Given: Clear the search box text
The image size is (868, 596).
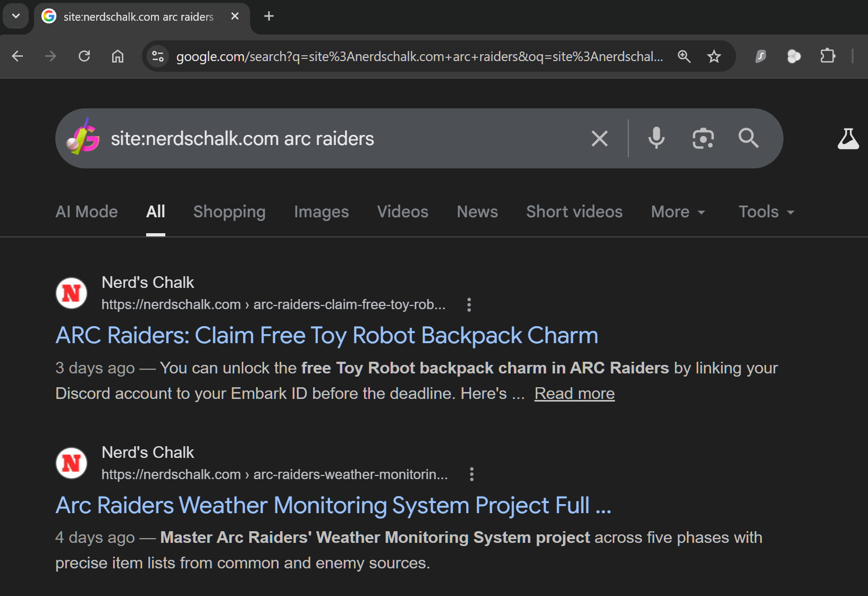Looking at the screenshot, I should (x=600, y=139).
